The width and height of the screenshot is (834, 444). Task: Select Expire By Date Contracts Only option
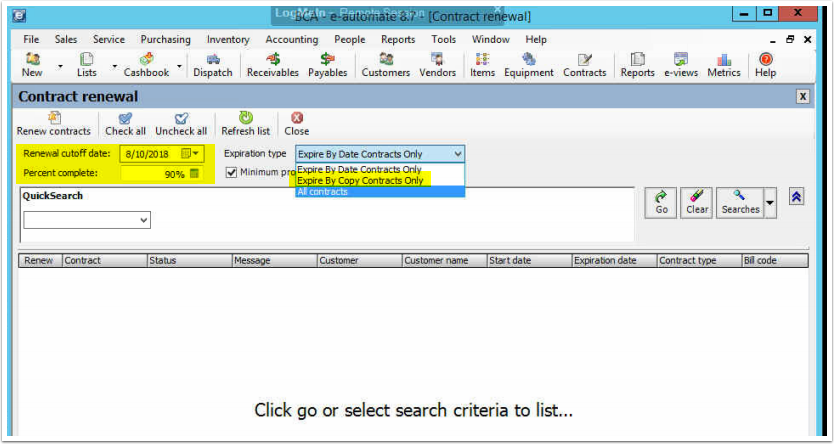(380, 169)
